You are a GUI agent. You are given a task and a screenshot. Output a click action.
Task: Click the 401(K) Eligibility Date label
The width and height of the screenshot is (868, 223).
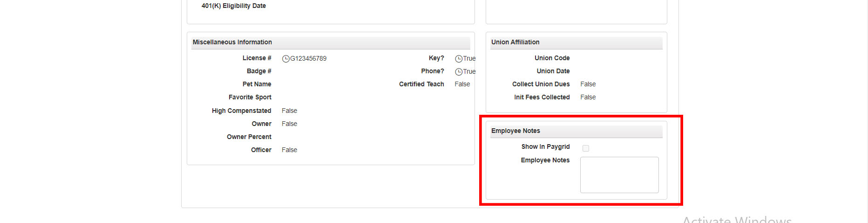click(x=234, y=6)
